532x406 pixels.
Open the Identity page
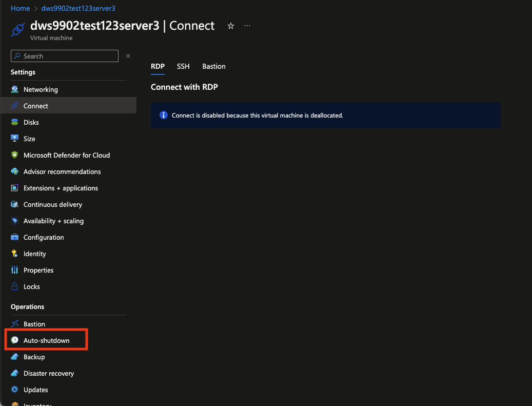pos(69,254)
